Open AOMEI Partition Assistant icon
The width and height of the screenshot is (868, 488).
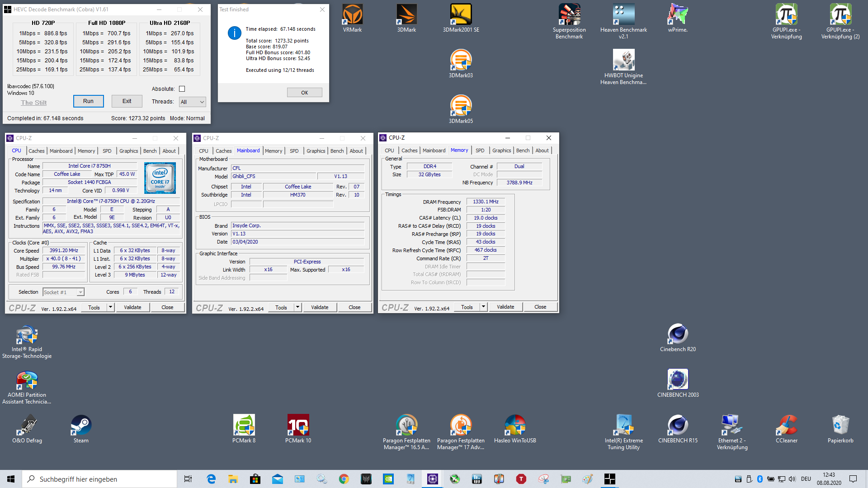coord(27,387)
